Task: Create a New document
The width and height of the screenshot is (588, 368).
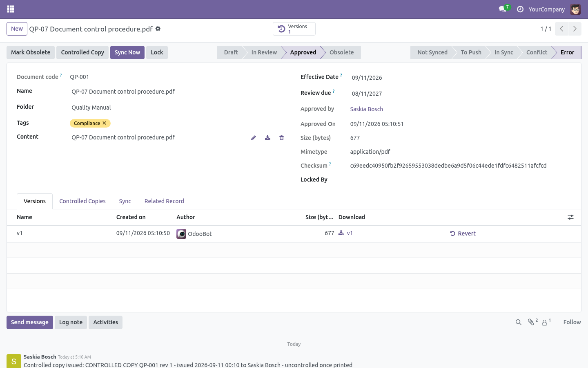Action: tap(17, 29)
